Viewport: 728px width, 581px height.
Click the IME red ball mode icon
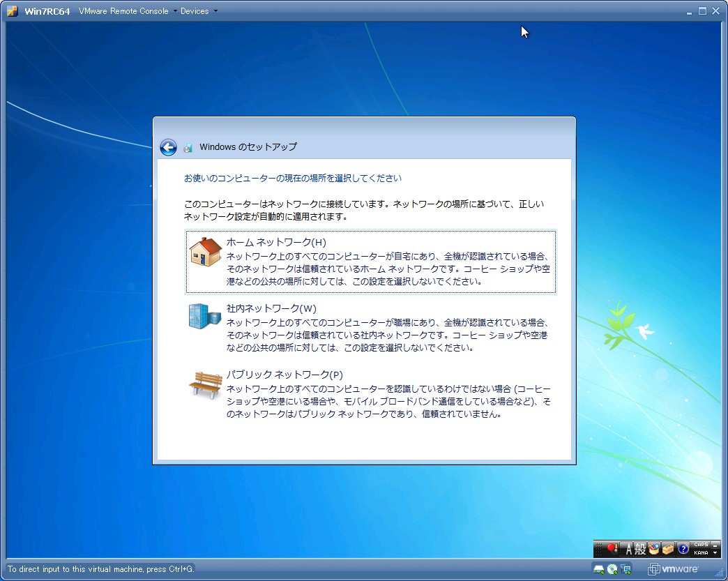point(612,549)
